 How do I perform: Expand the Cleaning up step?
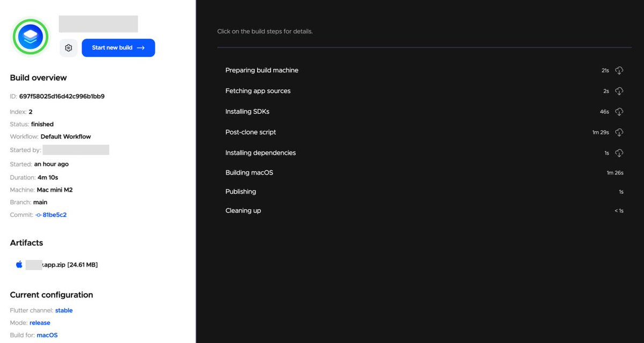click(424, 211)
